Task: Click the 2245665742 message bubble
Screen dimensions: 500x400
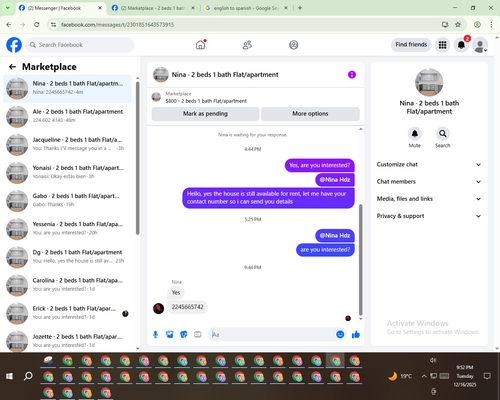Action: point(187,307)
